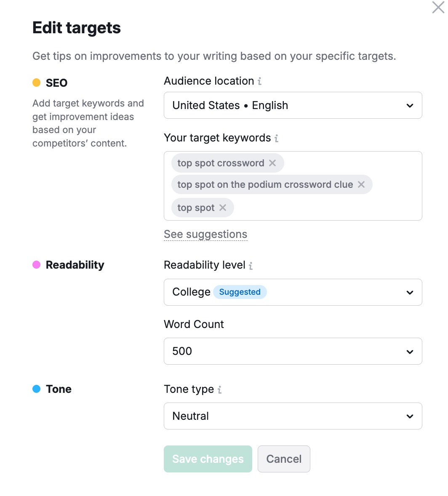Remove the 'top spot on the podium crossword clue' keyword
This screenshot has height=496, width=448.
pyautogui.click(x=361, y=184)
